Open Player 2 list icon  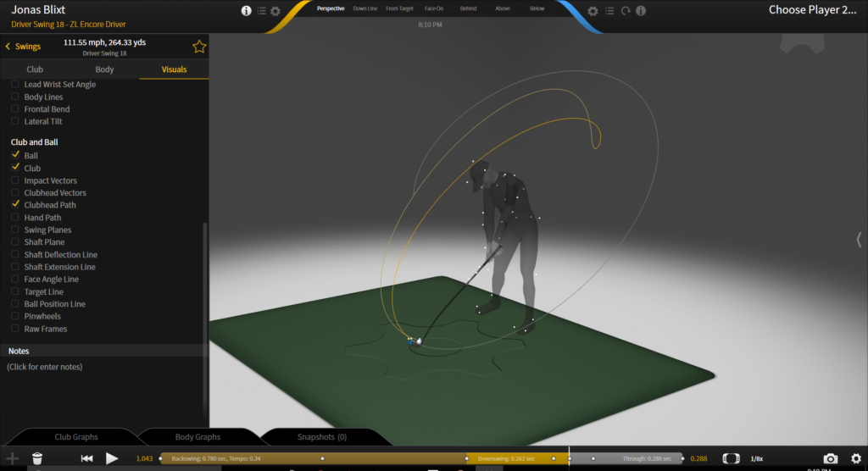[609, 10]
